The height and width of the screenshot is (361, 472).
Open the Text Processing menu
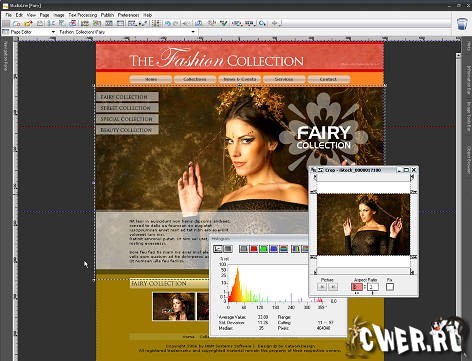83,15
